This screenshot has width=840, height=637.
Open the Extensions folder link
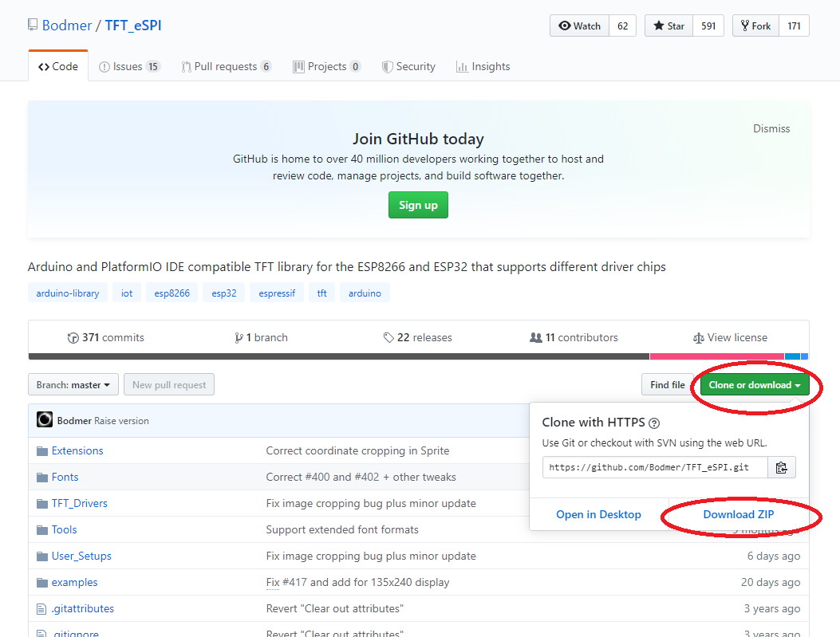tap(77, 451)
